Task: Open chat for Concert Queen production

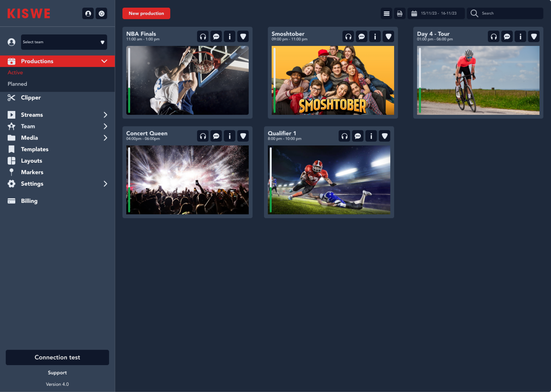Action: (x=216, y=136)
